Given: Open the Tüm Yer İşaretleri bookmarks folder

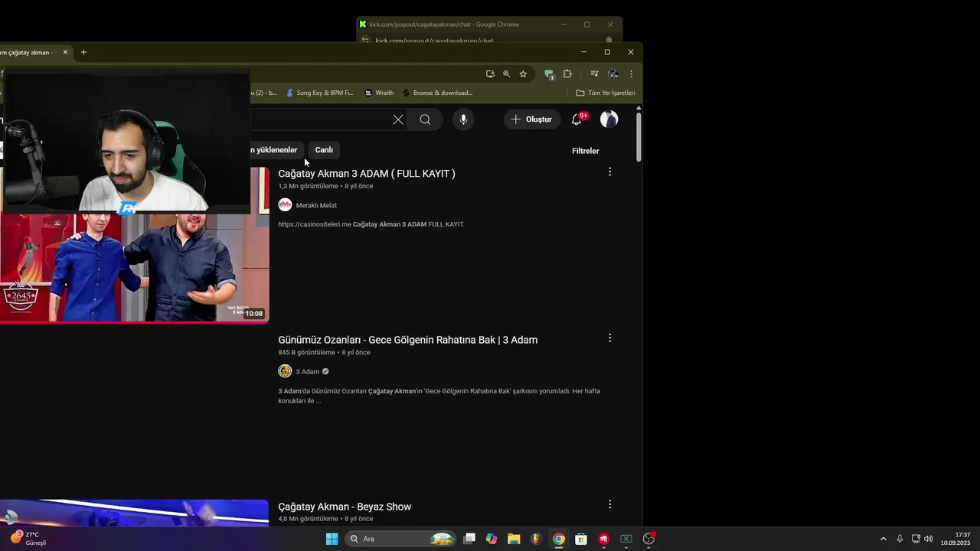Looking at the screenshot, I should (606, 93).
